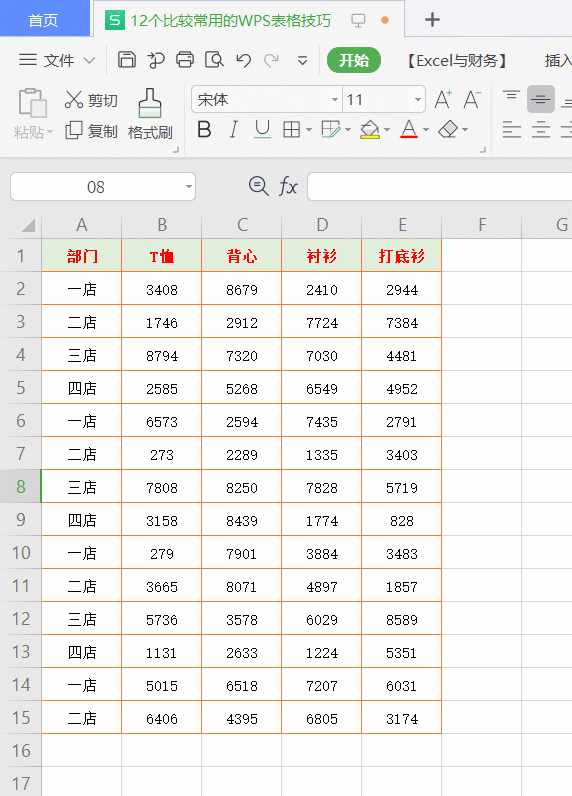Switch to the 首页 tab

(x=44, y=19)
